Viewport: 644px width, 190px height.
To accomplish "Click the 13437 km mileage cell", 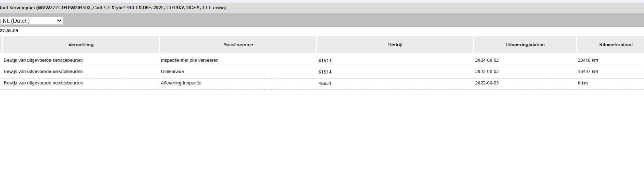I will coord(588,72).
